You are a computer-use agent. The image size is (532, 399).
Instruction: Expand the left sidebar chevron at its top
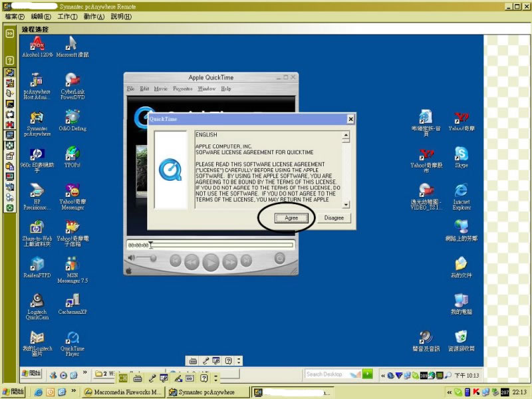10,33
